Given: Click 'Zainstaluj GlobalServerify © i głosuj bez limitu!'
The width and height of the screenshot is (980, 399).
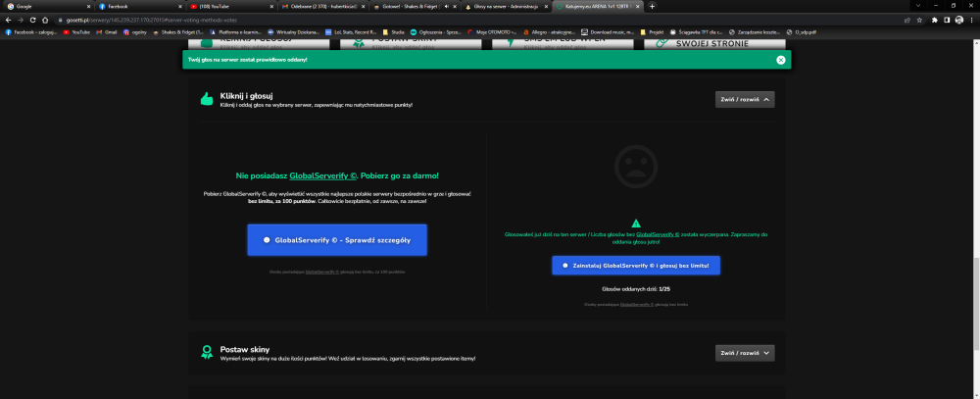Looking at the screenshot, I should [636, 265].
